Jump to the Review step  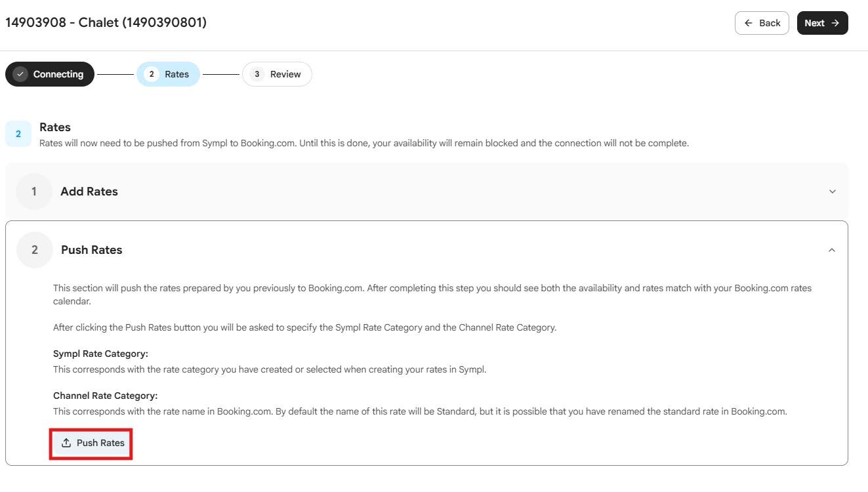pyautogui.click(x=277, y=74)
